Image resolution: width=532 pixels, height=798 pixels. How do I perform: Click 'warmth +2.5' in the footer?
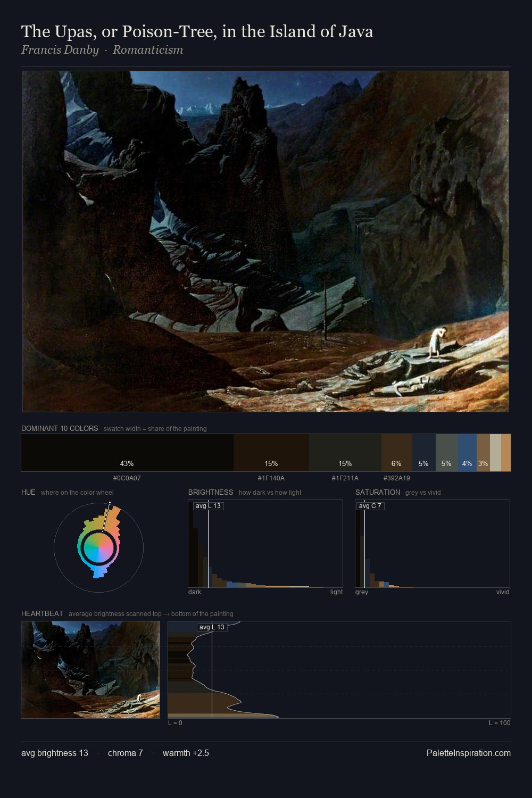pyautogui.click(x=186, y=753)
